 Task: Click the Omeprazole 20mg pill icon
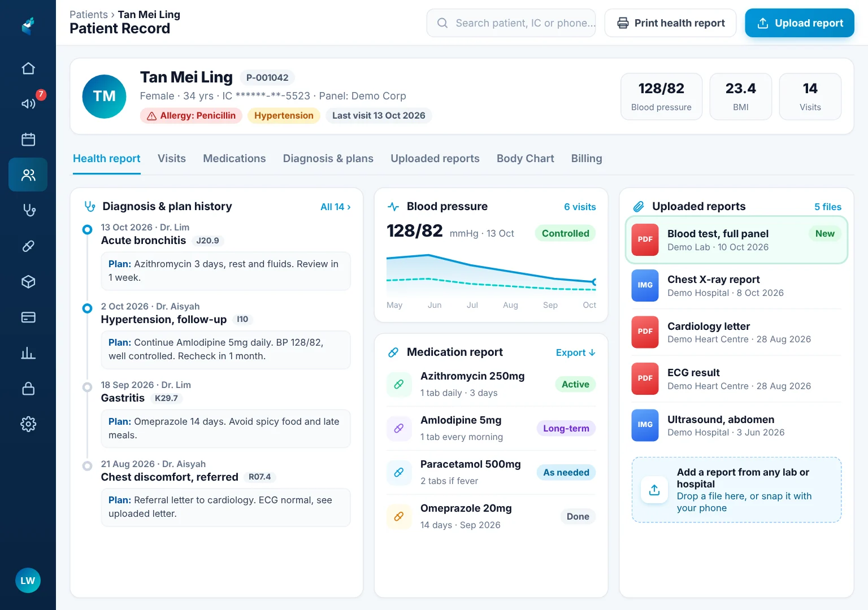tap(399, 516)
